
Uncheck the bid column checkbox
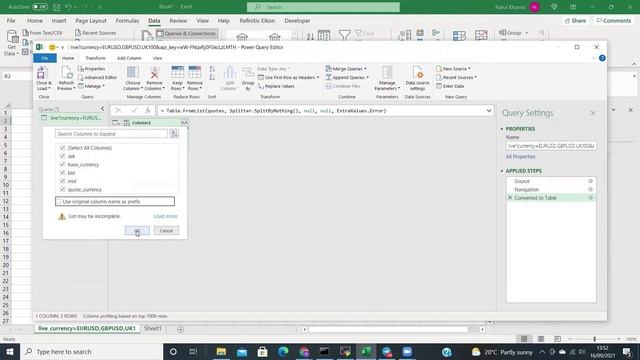tap(62, 173)
